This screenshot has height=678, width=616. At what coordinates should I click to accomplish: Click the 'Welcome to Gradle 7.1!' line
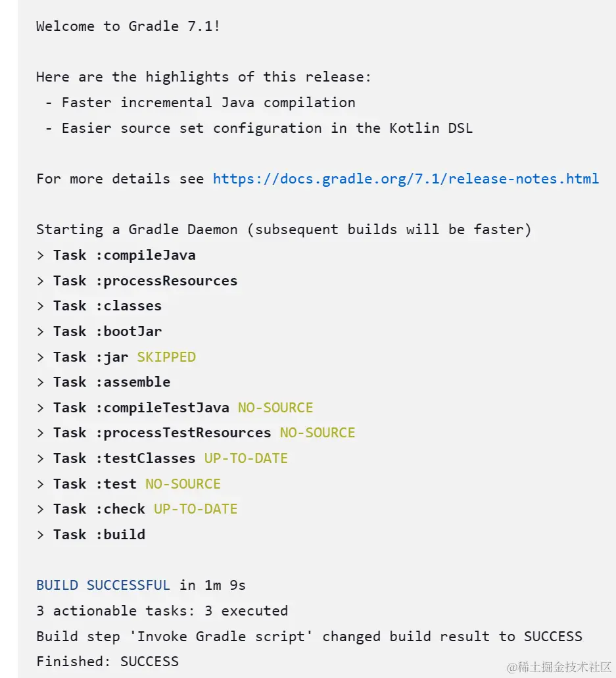(128, 26)
